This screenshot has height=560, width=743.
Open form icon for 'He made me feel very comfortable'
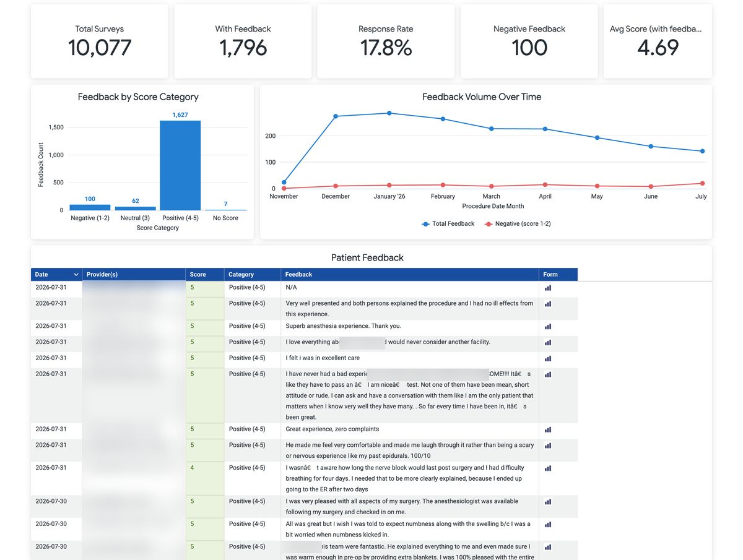[548, 446]
